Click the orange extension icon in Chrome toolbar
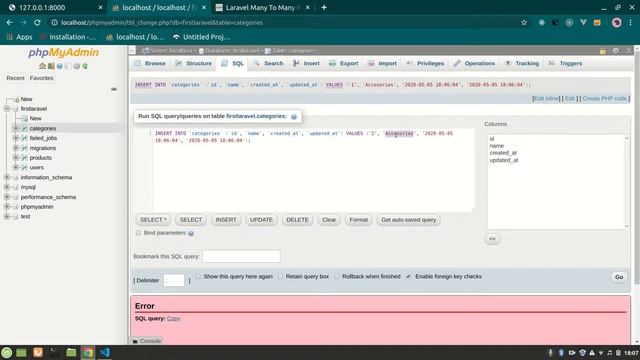This screenshot has width=640, height=360. [x=597, y=22]
